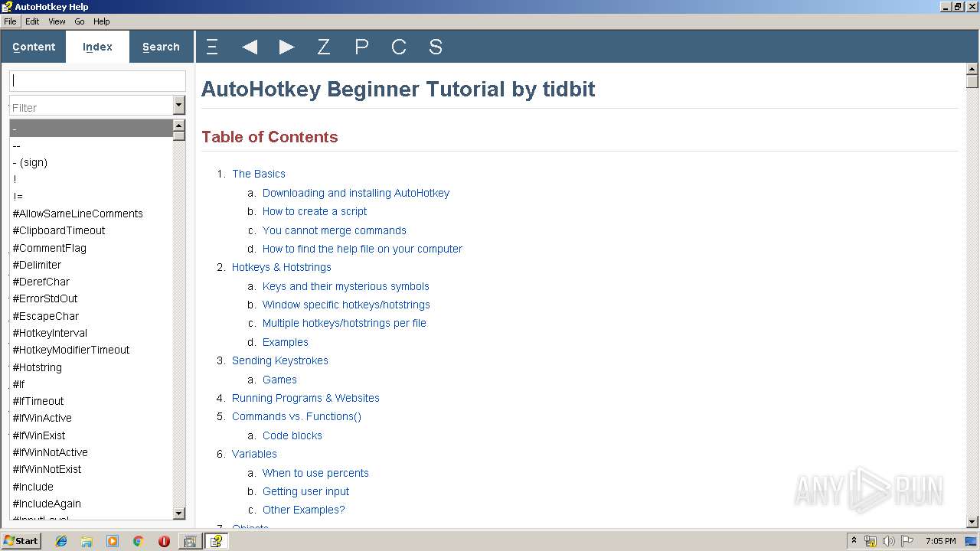
Task: Open Opera browser from the taskbar
Action: coord(164,541)
